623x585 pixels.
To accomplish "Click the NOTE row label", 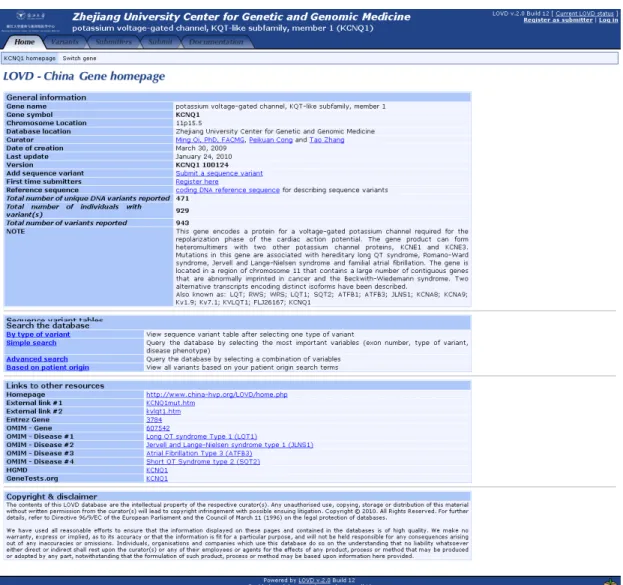I will click(x=15, y=231).
